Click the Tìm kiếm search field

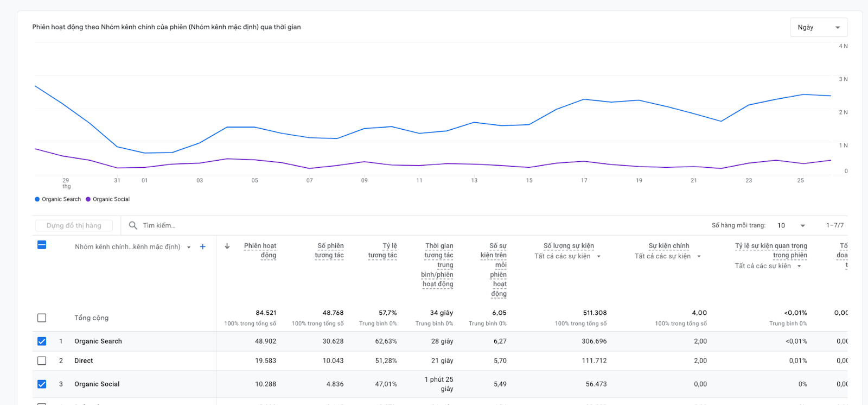(159, 225)
